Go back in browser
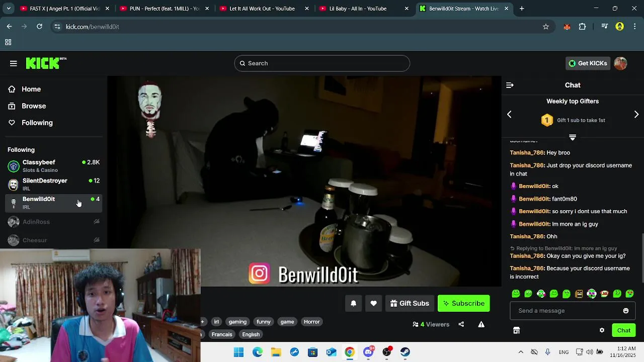 (10, 27)
